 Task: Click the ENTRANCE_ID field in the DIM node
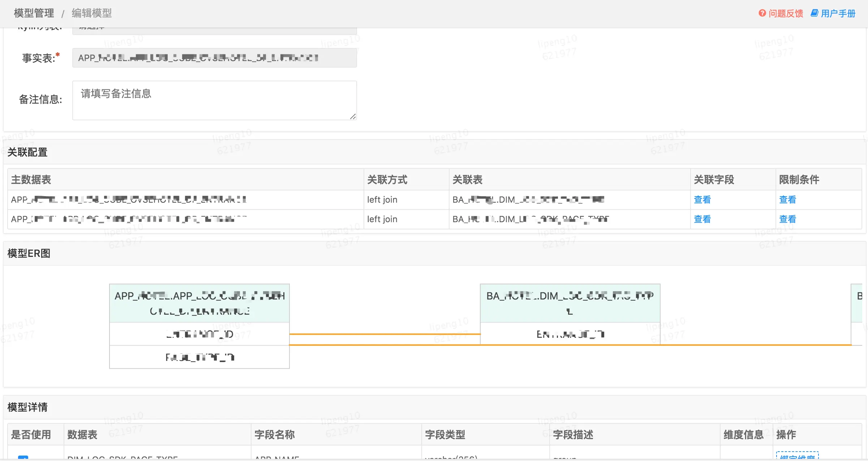(x=570, y=334)
